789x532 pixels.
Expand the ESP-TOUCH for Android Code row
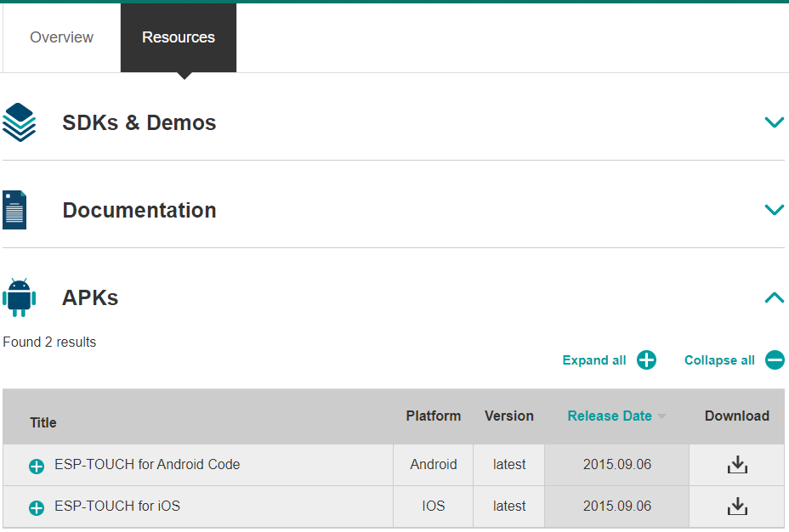point(37,466)
